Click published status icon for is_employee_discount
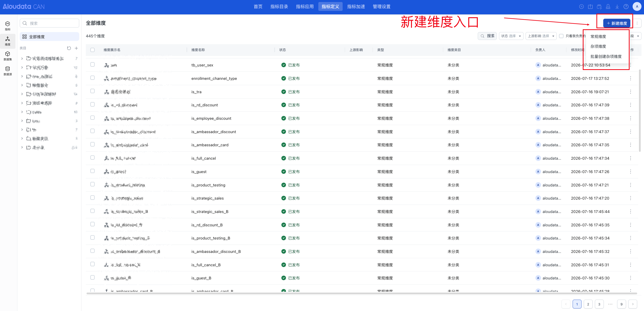This screenshot has width=644, height=311. [283, 118]
